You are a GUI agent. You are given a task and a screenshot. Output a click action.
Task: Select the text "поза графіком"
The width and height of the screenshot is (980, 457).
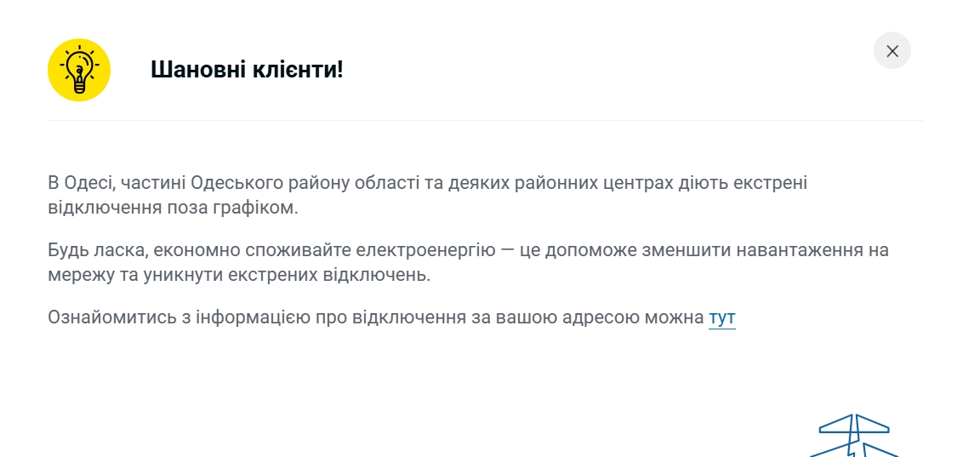pos(246,208)
